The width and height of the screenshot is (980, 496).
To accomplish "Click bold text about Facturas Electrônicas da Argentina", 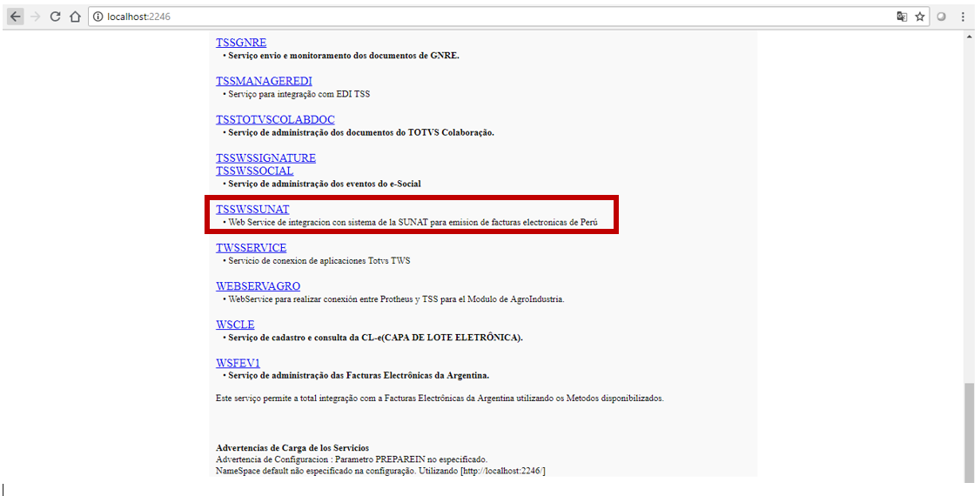I will click(359, 376).
